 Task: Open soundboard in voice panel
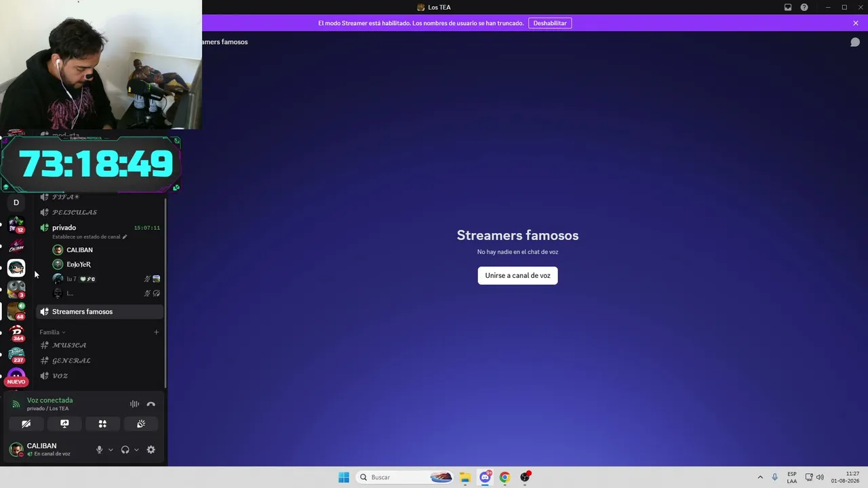(141, 424)
